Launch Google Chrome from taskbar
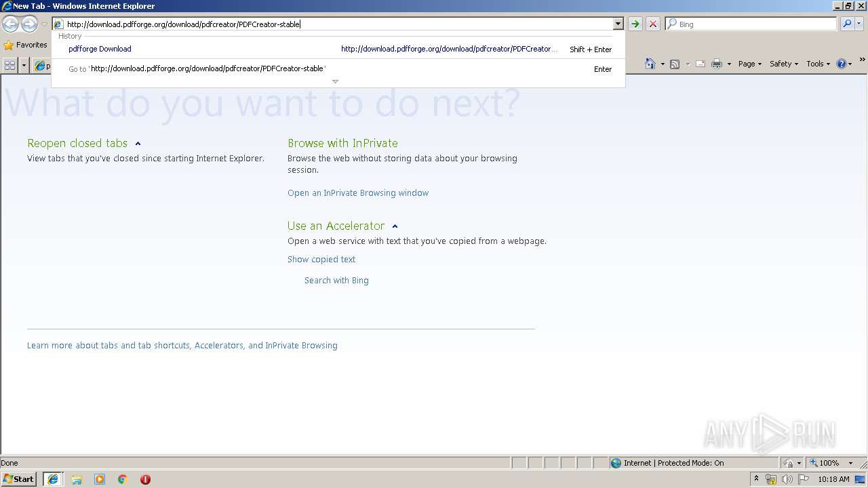 tap(123, 479)
